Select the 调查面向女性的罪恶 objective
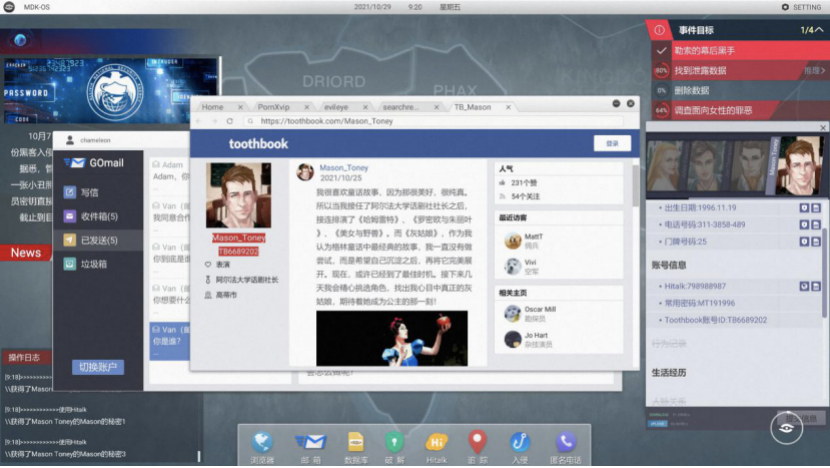This screenshot has width=830, height=468. 740,111
